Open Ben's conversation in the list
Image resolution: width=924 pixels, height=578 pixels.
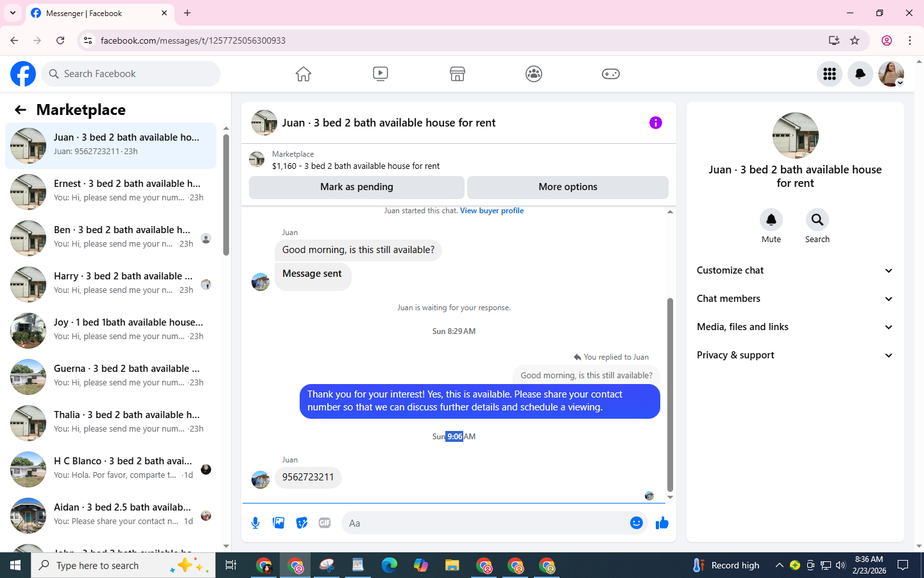(x=110, y=238)
